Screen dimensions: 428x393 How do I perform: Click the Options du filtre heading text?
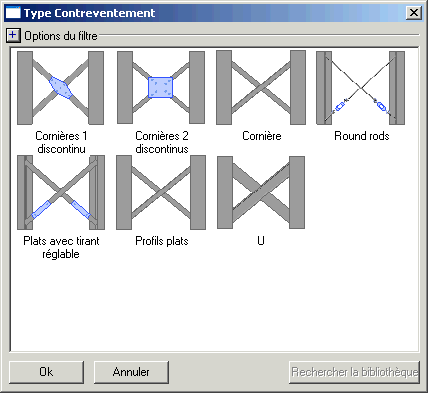tap(61, 36)
